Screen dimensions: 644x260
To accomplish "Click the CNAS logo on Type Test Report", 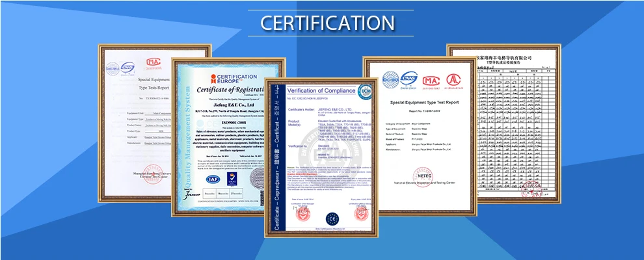I will [409, 77].
